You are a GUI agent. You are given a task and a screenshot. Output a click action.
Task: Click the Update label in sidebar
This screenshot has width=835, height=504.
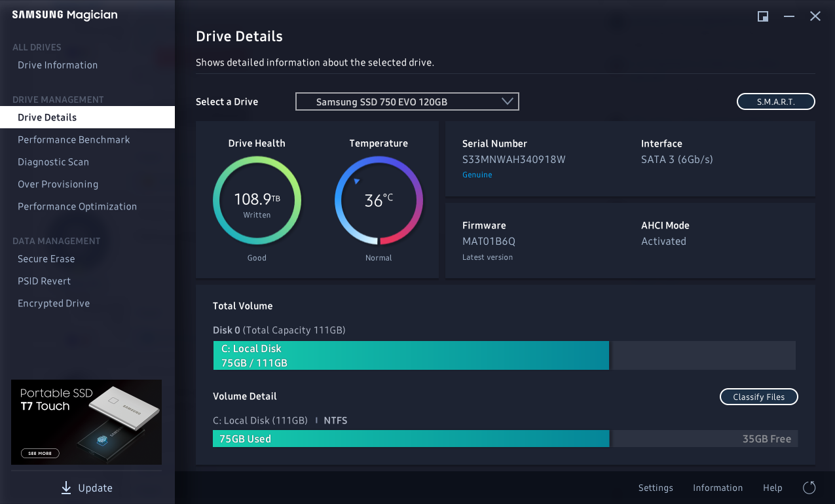point(95,488)
